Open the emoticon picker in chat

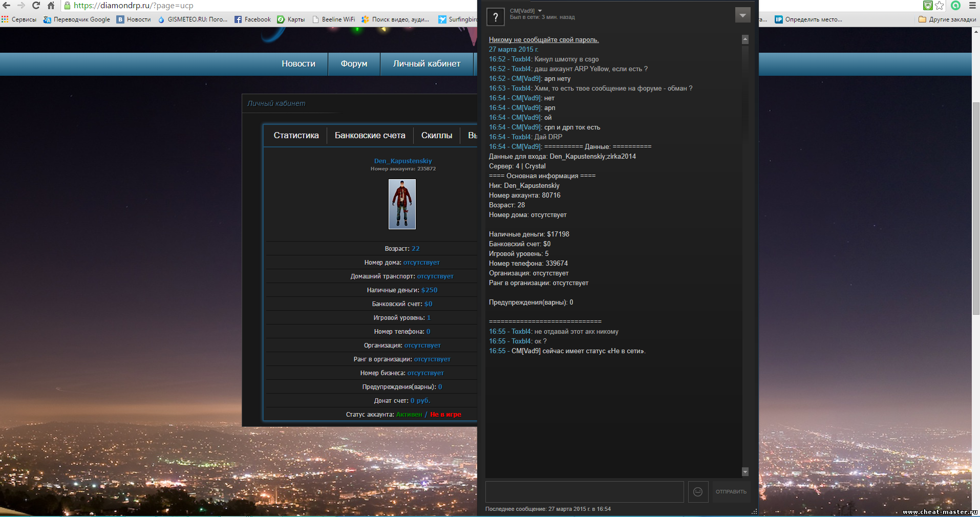[x=698, y=492]
